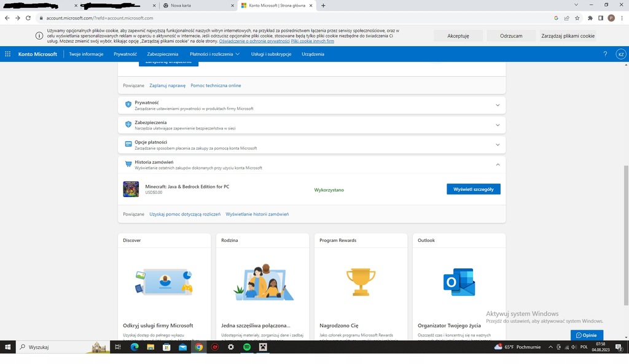
Task: Open the Płatności i rozliczenia dropdown menu
Action: tap(214, 54)
